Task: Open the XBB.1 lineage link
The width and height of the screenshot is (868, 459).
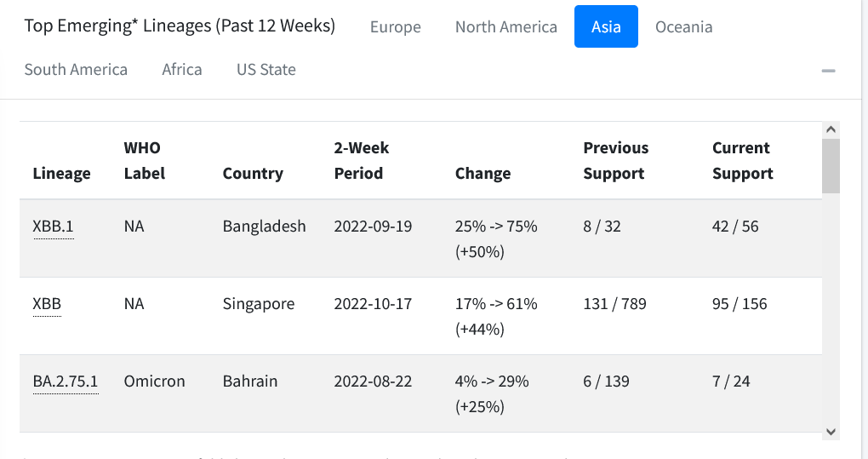Action: tap(53, 227)
